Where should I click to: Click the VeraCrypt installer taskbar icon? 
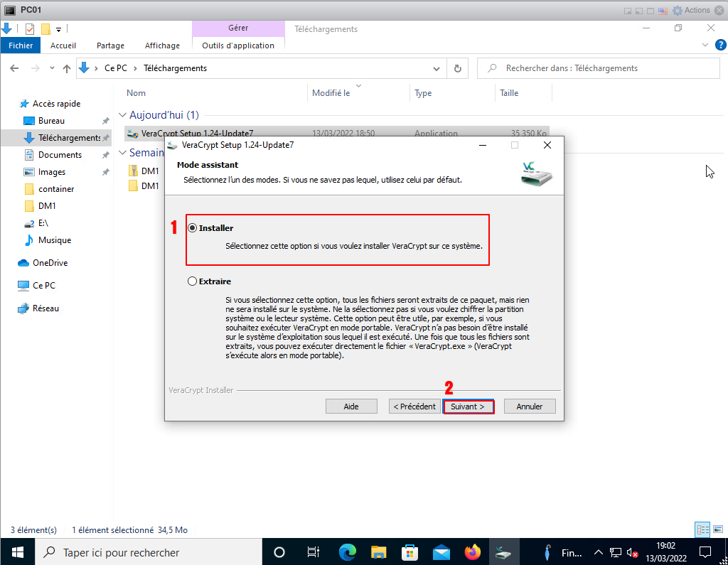pos(503,552)
